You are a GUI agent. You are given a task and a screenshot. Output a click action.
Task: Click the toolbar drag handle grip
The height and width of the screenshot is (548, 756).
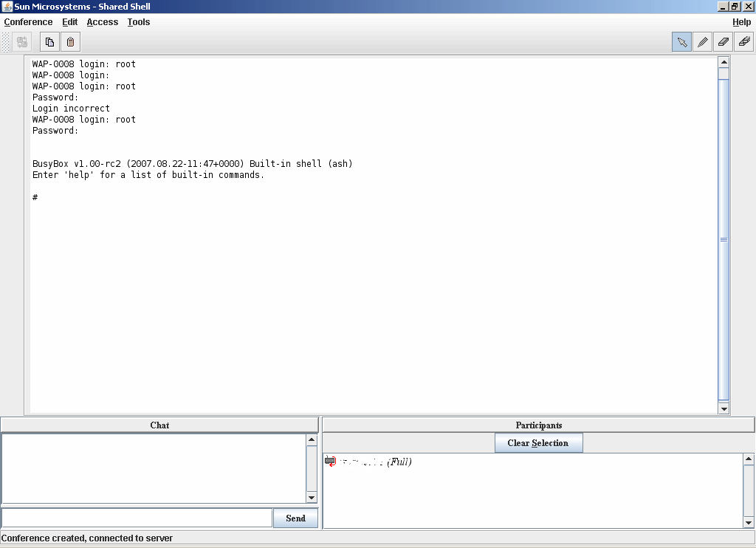click(6, 42)
